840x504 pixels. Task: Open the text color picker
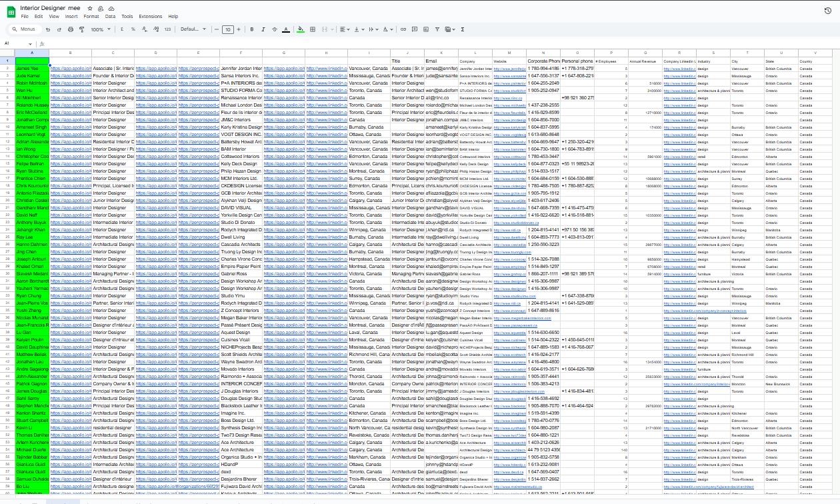pos(285,29)
